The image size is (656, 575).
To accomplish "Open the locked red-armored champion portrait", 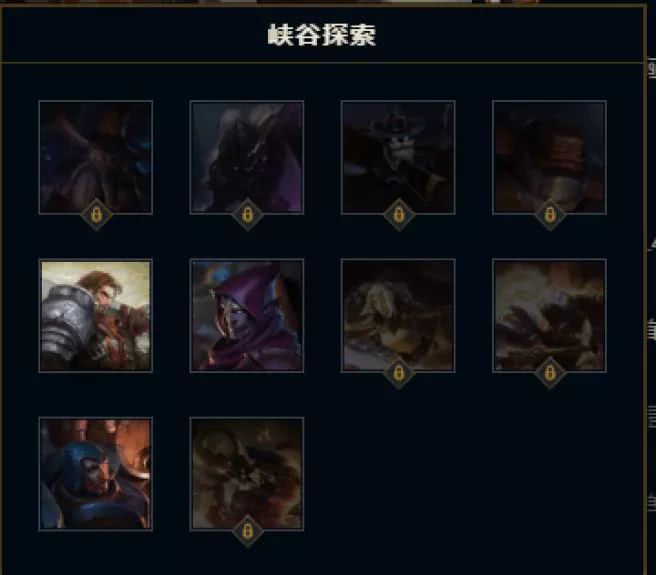I will pos(549,157).
